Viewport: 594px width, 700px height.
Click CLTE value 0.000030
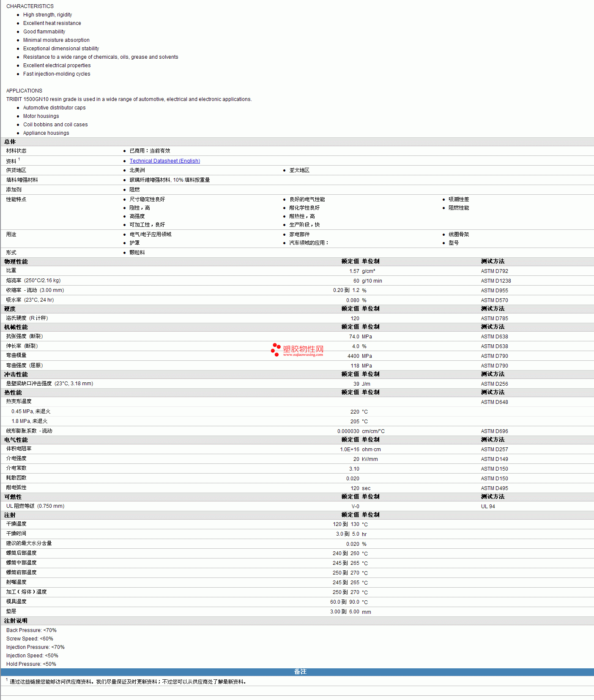coord(348,431)
